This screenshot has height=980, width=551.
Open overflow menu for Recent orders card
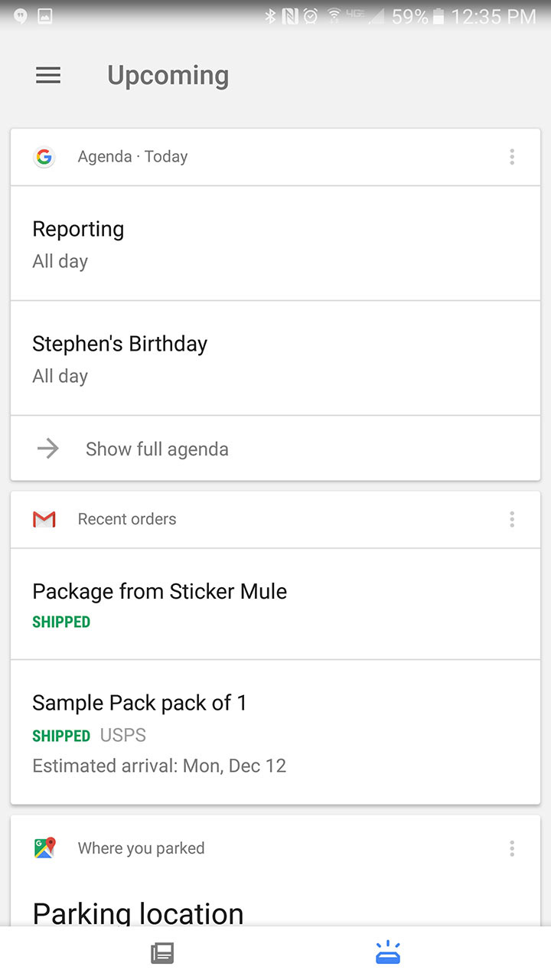tap(512, 519)
